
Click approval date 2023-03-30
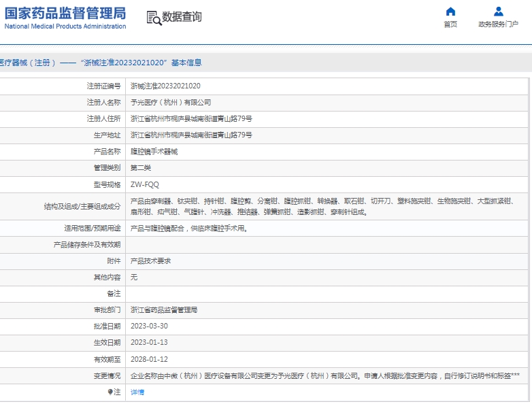[149, 326]
